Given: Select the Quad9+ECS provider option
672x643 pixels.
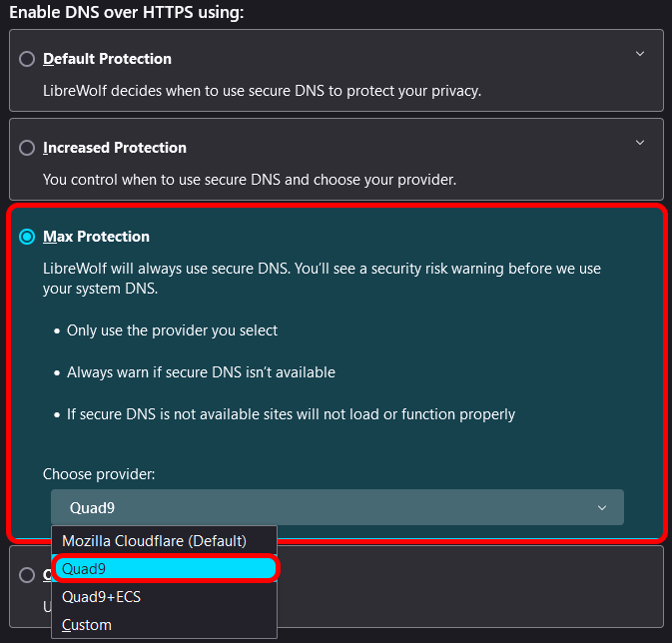Looking at the screenshot, I should (101, 597).
